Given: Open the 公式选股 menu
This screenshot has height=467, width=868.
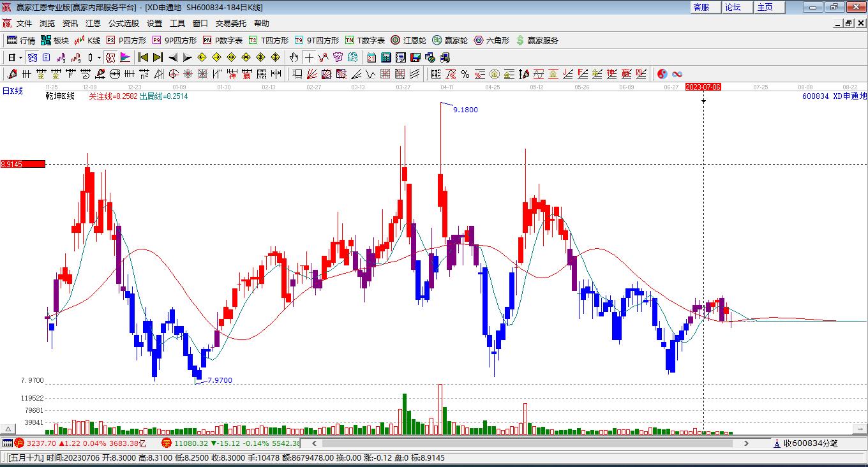Looking at the screenshot, I should [x=123, y=23].
